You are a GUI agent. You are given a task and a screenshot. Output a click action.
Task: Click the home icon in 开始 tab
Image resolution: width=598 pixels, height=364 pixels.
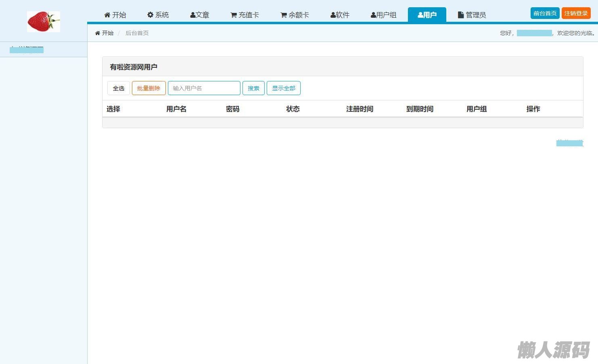pyautogui.click(x=107, y=15)
